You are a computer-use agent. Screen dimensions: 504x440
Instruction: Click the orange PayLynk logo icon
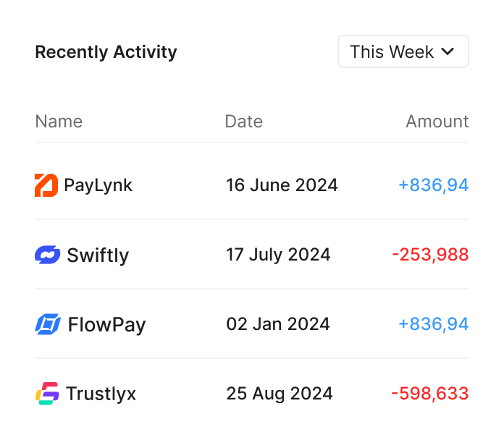tap(46, 185)
